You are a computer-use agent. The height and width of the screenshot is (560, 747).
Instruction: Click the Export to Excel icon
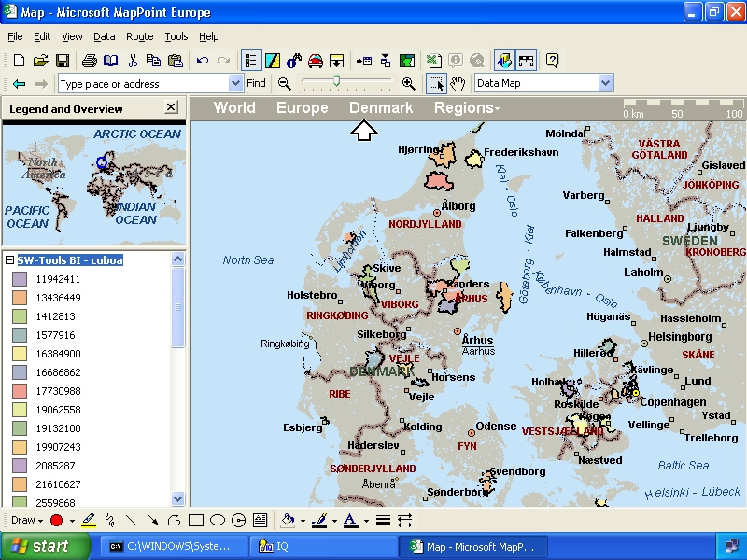coord(433,61)
